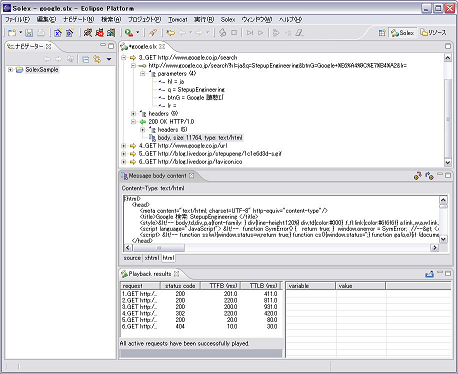Image resolution: width=458 pixels, height=374 pixels.
Task: Open the New wizard dropdown arrow
Action: click(20, 33)
